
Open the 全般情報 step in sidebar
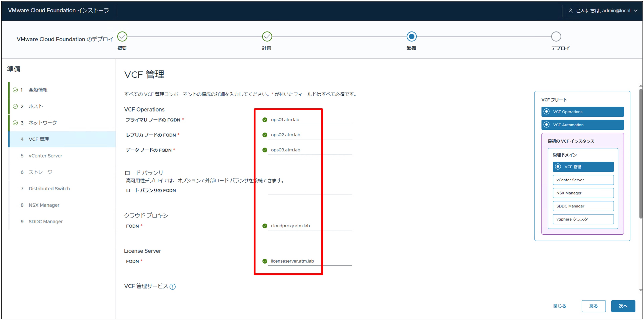pos(62,90)
